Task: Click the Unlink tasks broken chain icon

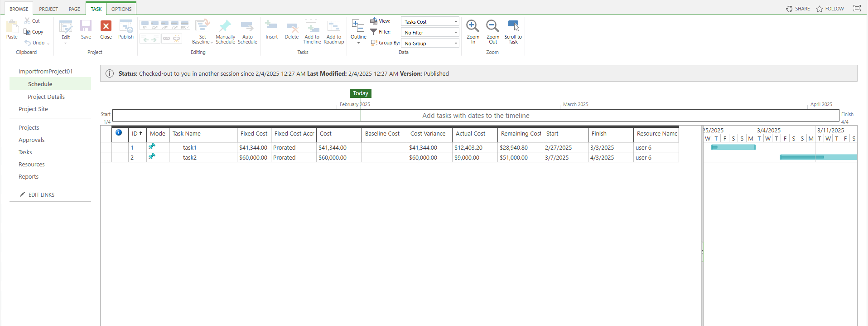Action: pyautogui.click(x=177, y=39)
